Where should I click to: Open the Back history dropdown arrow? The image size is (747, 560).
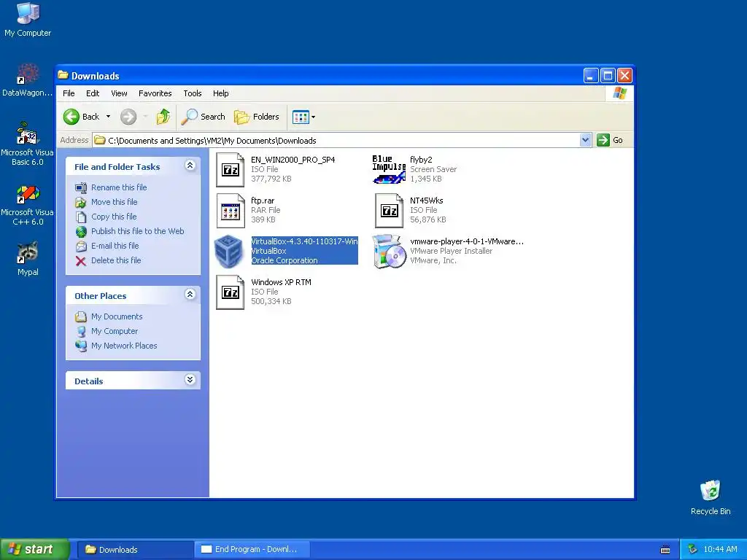(108, 117)
